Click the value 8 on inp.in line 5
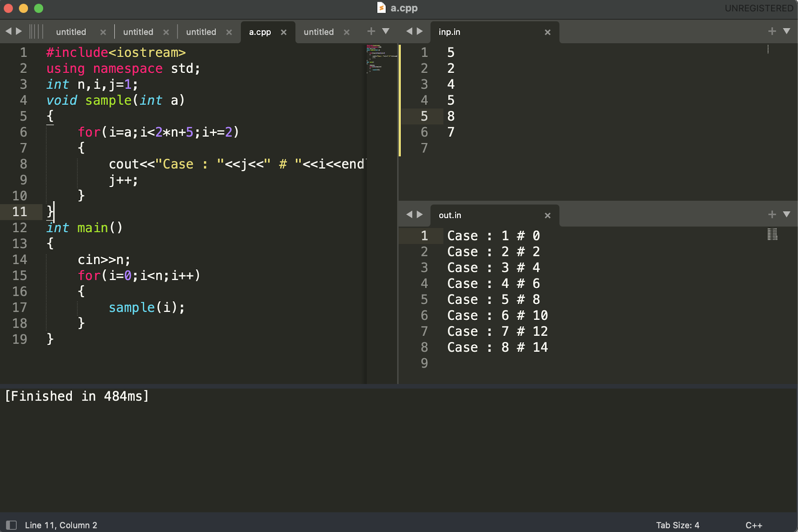 click(x=451, y=116)
